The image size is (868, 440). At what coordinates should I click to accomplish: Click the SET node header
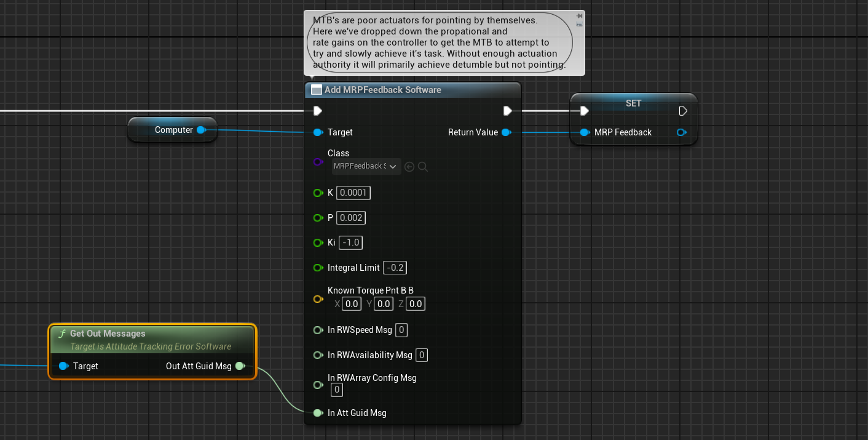click(633, 103)
